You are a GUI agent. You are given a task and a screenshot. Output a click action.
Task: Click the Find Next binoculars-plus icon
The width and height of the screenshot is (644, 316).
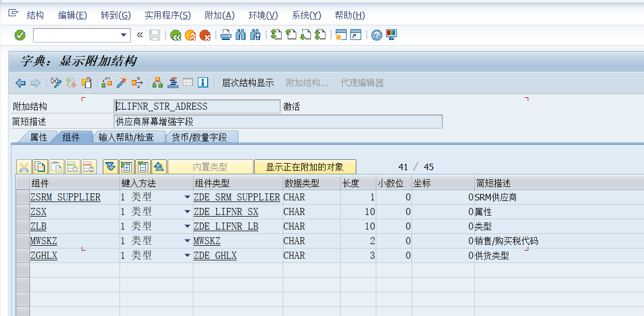(x=255, y=35)
